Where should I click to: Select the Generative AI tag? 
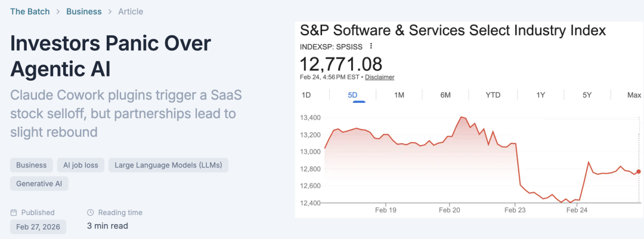[x=39, y=183]
